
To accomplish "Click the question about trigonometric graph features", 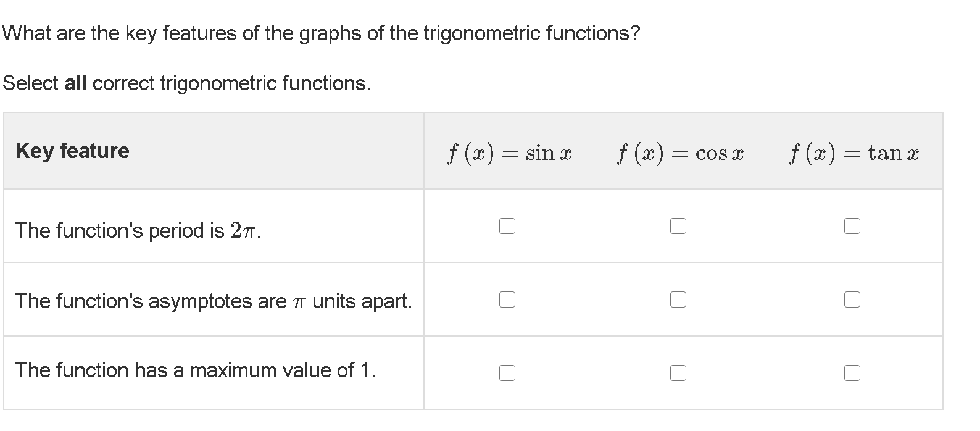I will click(321, 33).
